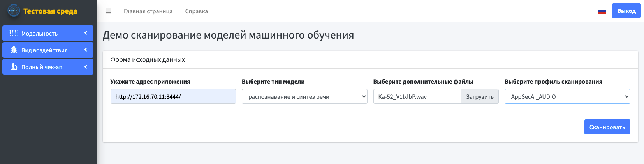Expand the Полный чек-ап chevron arrow
644x164 pixels.
86,67
